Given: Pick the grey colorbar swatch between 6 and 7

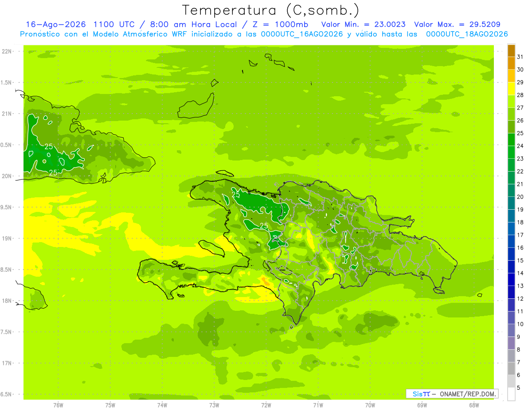Looking at the screenshot, I should (x=511, y=369).
